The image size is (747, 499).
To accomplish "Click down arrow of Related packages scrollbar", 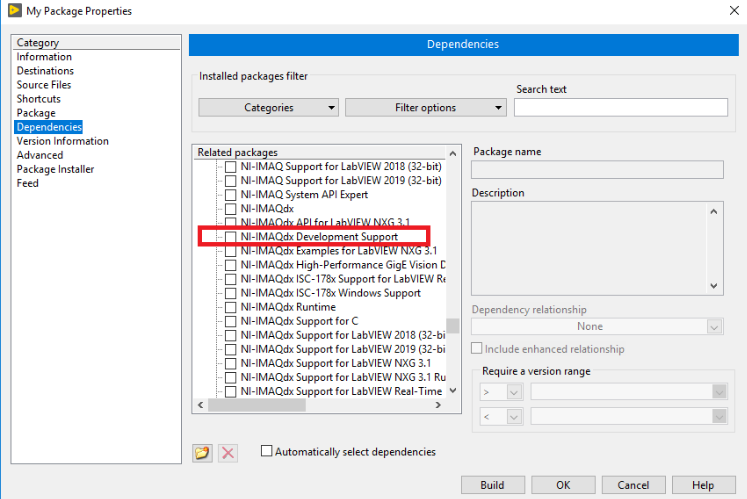I will 453,391.
